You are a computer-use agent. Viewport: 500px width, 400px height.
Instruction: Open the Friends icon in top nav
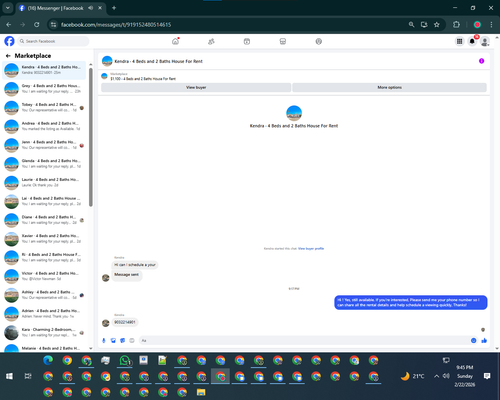[211, 41]
